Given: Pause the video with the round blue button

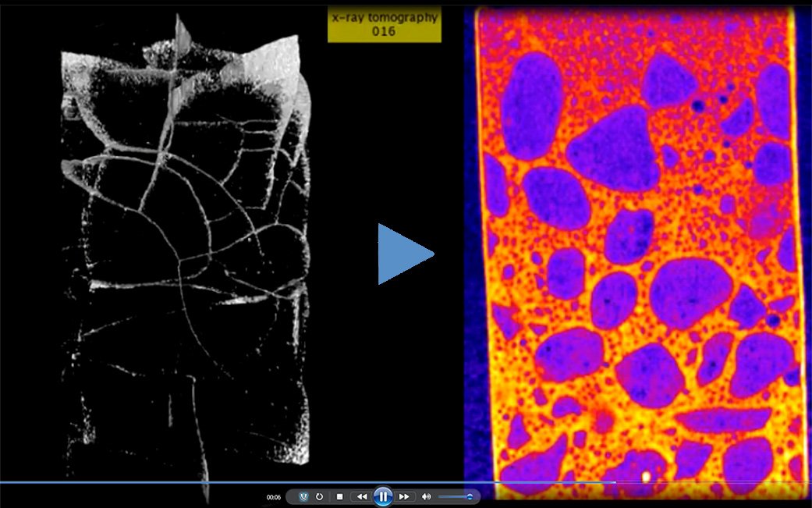Looking at the screenshot, I should 382,496.
